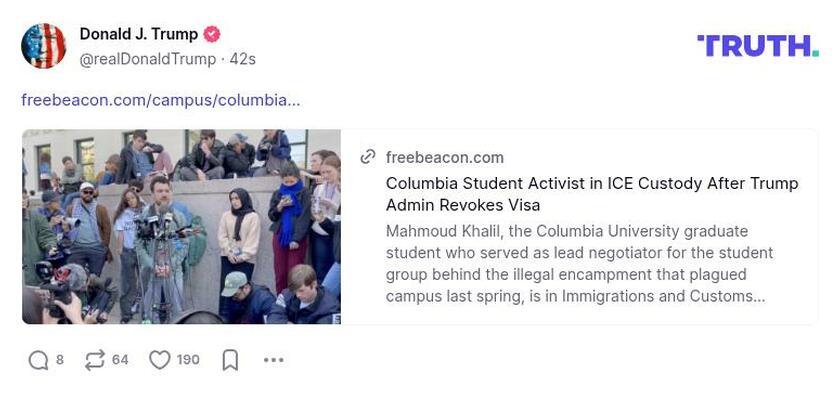Click the 42s post timestamp

[243, 59]
